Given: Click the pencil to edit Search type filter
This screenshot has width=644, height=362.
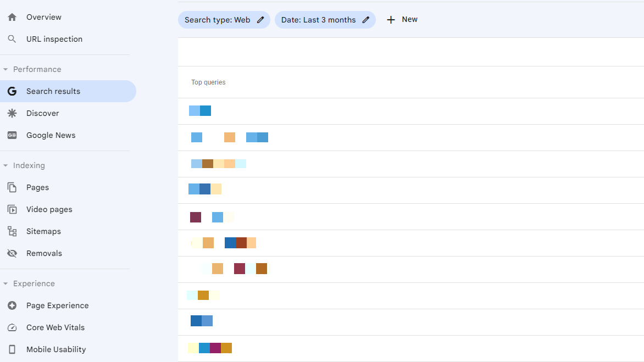Looking at the screenshot, I should coord(259,19).
